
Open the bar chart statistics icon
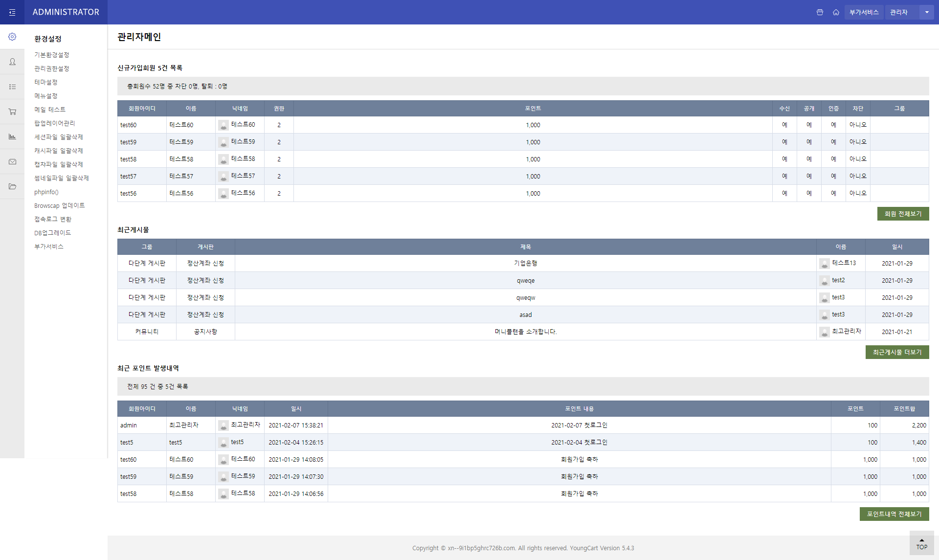[x=12, y=136]
